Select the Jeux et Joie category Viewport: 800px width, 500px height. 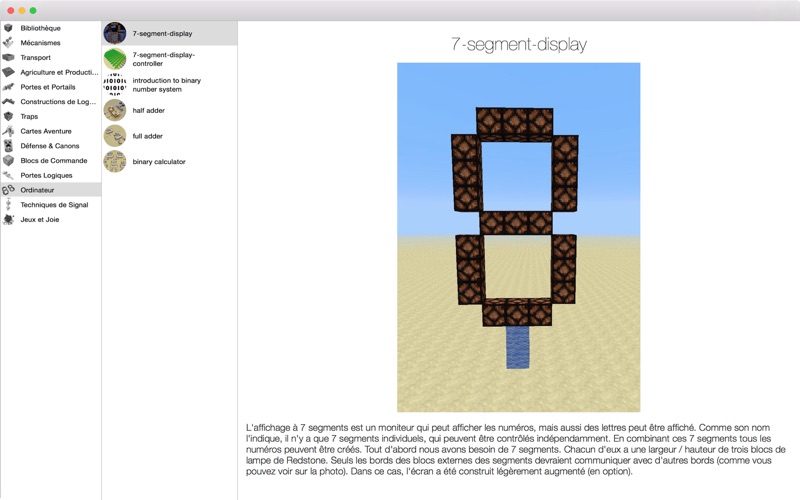click(x=40, y=219)
